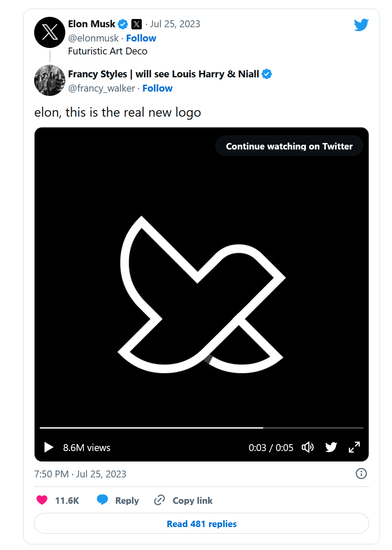The width and height of the screenshot is (392, 550).
Task: Like the tweet with heart icon
Action: click(x=42, y=500)
